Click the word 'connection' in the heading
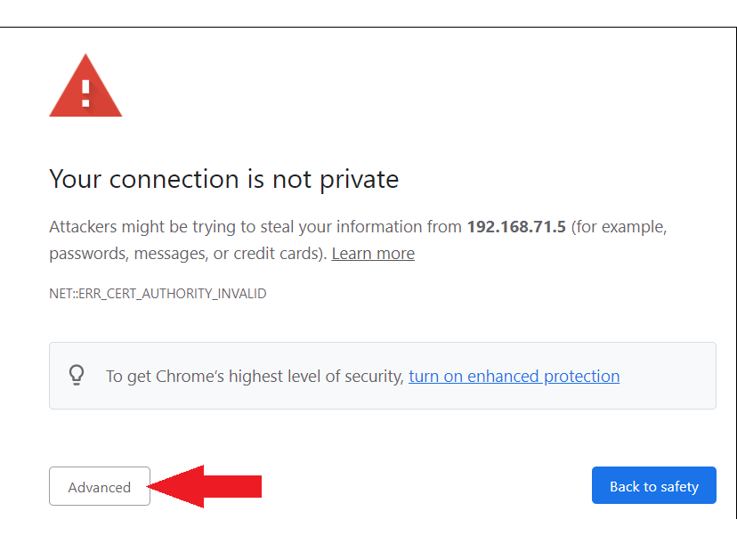The image size is (737, 560). (174, 179)
